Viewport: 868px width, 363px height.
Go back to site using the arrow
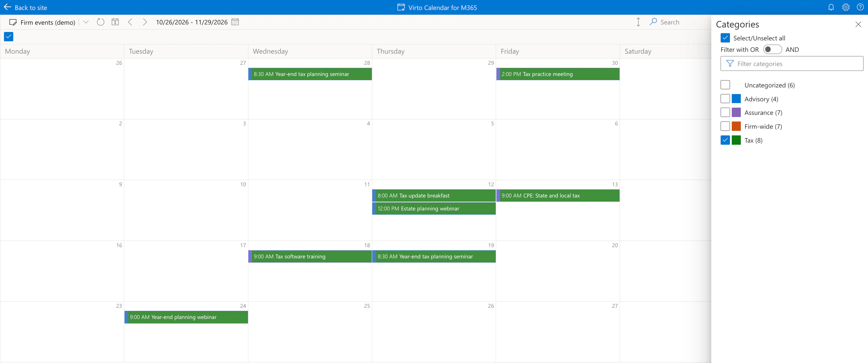tap(8, 7)
